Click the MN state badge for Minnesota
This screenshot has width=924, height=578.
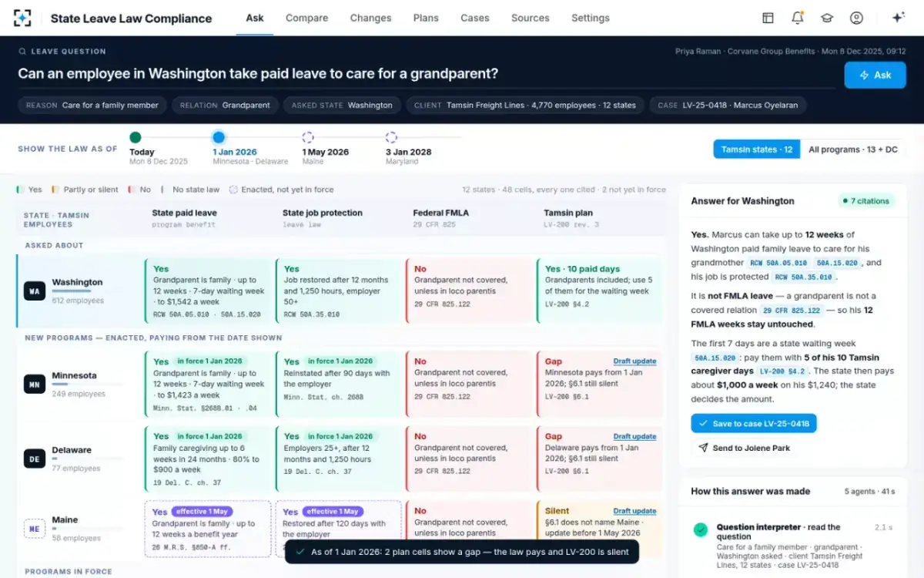pos(35,384)
